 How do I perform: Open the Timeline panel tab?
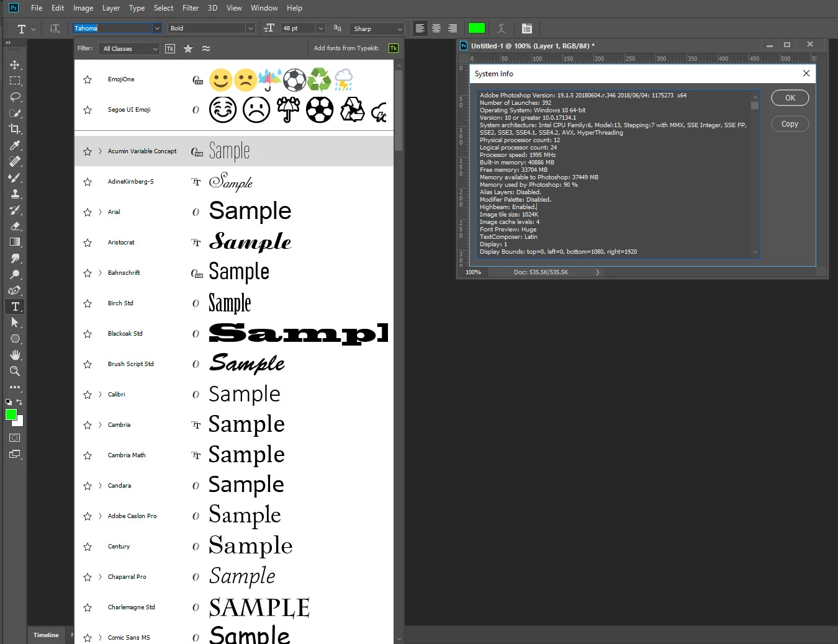coord(46,635)
